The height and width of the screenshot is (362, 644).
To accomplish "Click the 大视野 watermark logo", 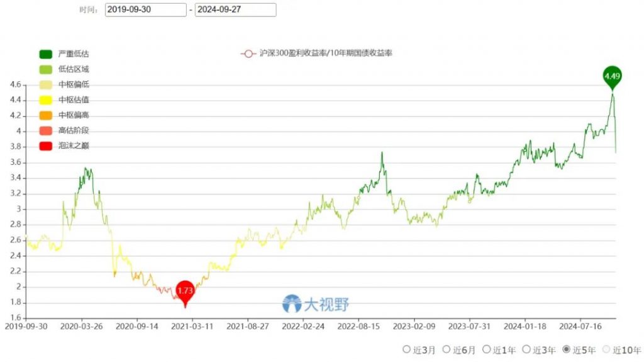I will [315, 304].
